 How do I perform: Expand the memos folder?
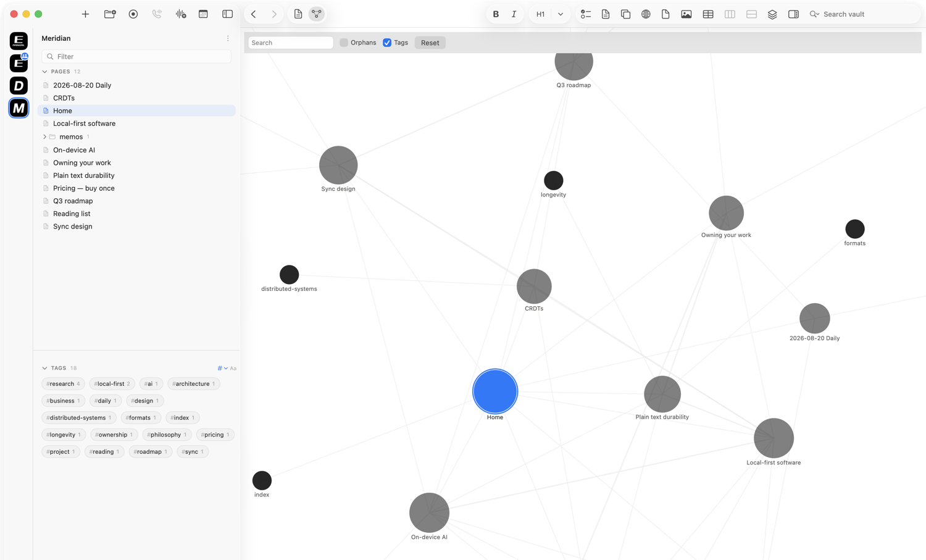point(44,137)
